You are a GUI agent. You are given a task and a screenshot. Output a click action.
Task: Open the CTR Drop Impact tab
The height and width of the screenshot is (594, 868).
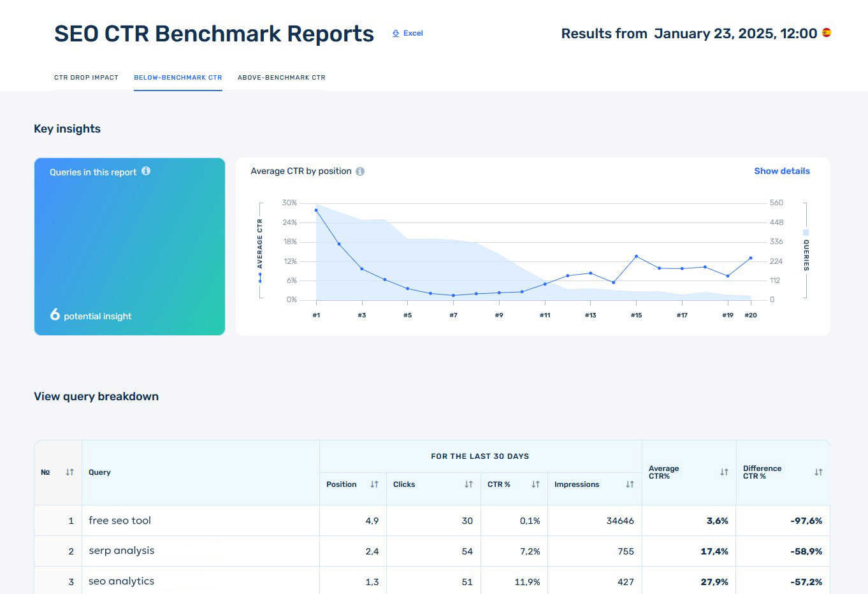point(86,78)
